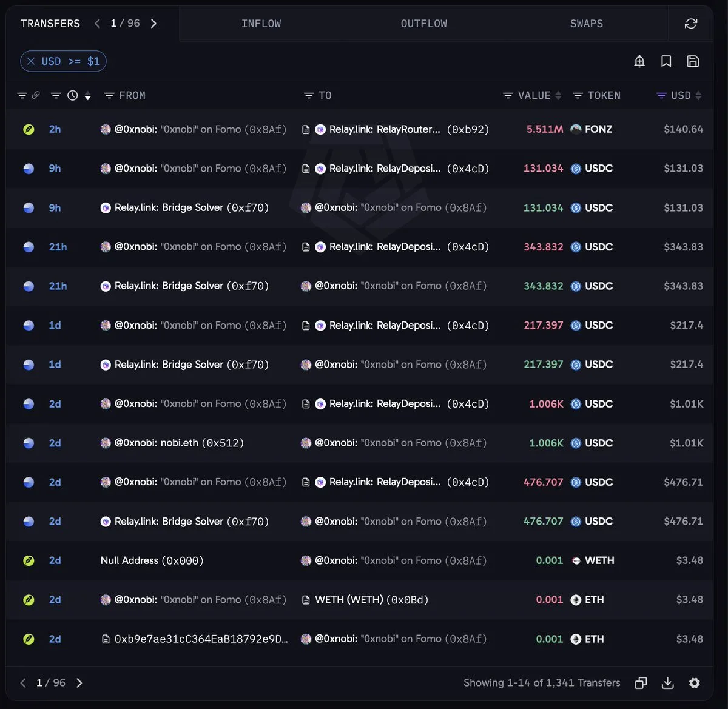Open the FROM column filter icon

click(109, 95)
